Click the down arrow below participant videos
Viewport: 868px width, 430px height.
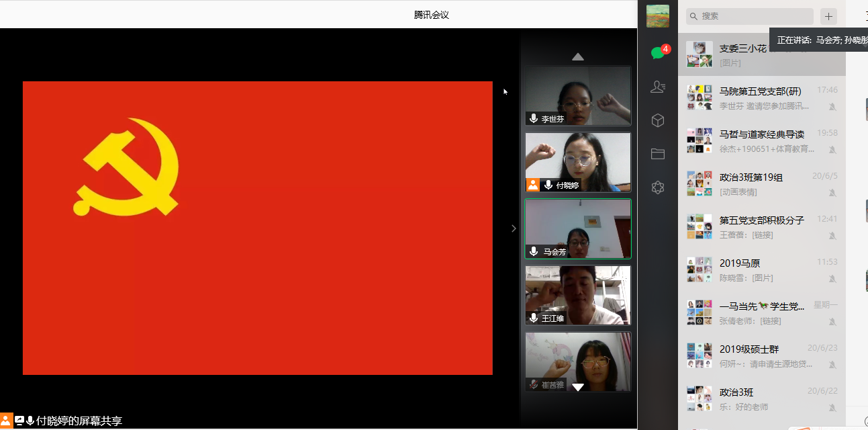pos(577,387)
